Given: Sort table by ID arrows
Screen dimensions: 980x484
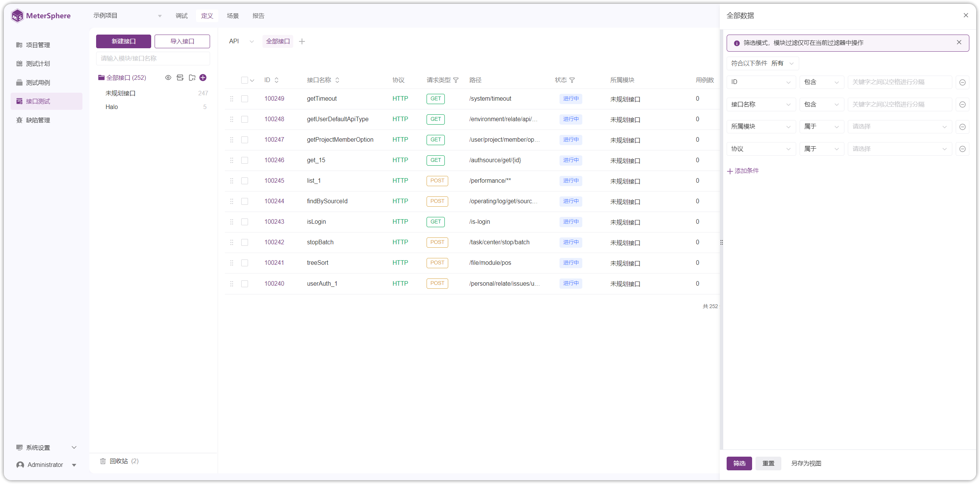Looking at the screenshot, I should coord(277,80).
